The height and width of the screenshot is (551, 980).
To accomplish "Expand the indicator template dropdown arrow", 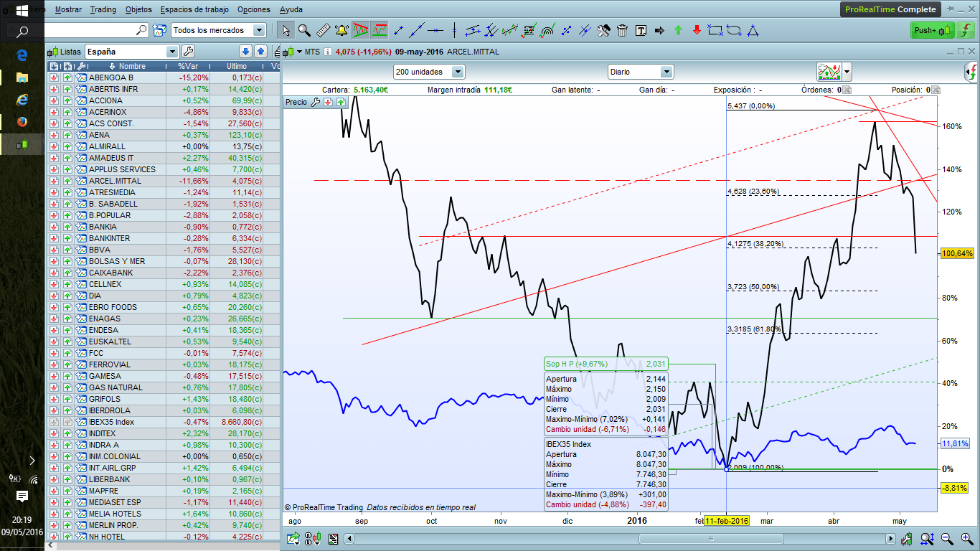I will [x=847, y=71].
